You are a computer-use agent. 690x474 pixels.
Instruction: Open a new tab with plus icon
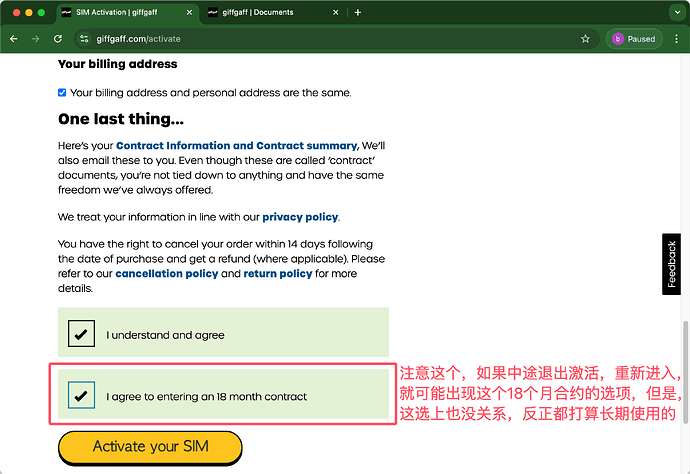tap(358, 12)
